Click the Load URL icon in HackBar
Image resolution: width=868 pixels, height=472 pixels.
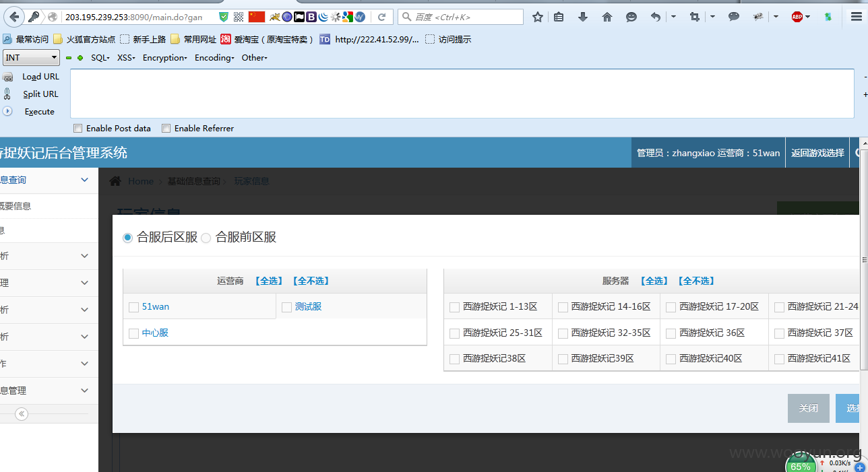pyautogui.click(x=8, y=77)
